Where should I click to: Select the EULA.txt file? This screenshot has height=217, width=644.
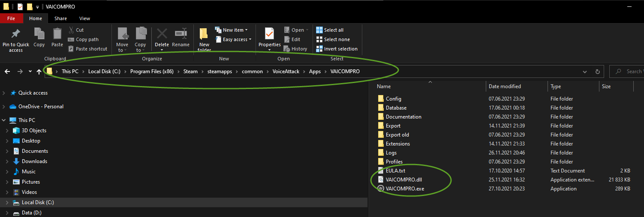pyautogui.click(x=395, y=171)
